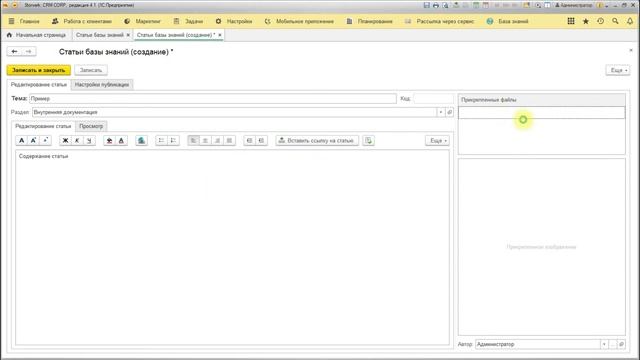Click the default font size button A
This screenshot has width=640, height=360.
pyautogui.click(x=22, y=140)
